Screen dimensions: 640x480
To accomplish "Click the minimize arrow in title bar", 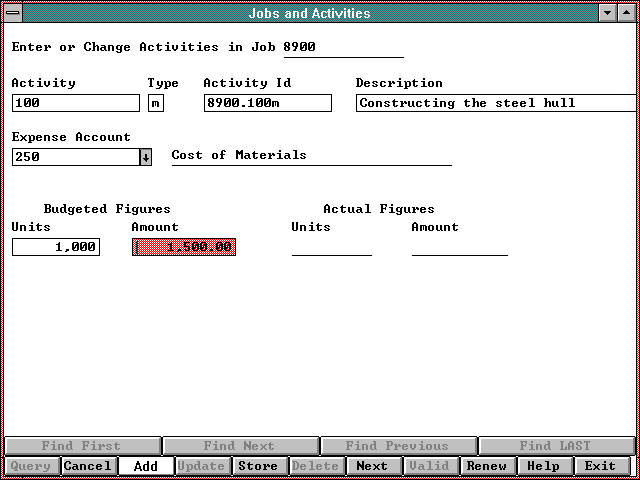I will coord(608,13).
